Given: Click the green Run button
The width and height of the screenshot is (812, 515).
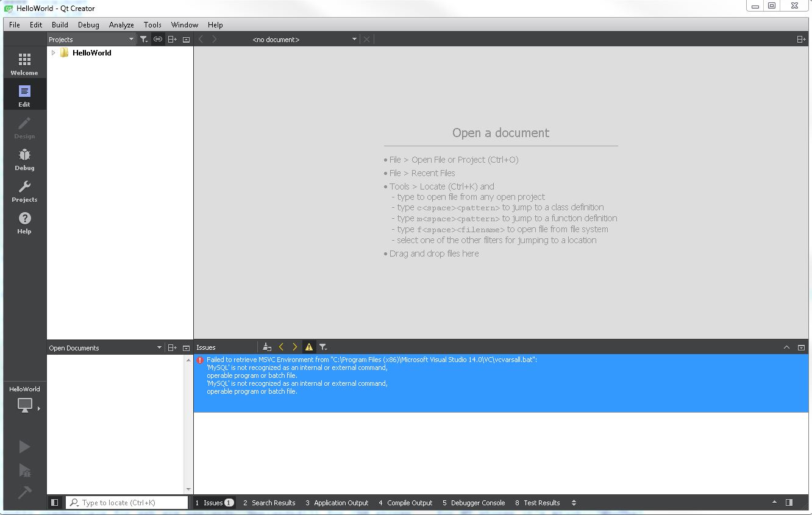Looking at the screenshot, I should (24, 447).
